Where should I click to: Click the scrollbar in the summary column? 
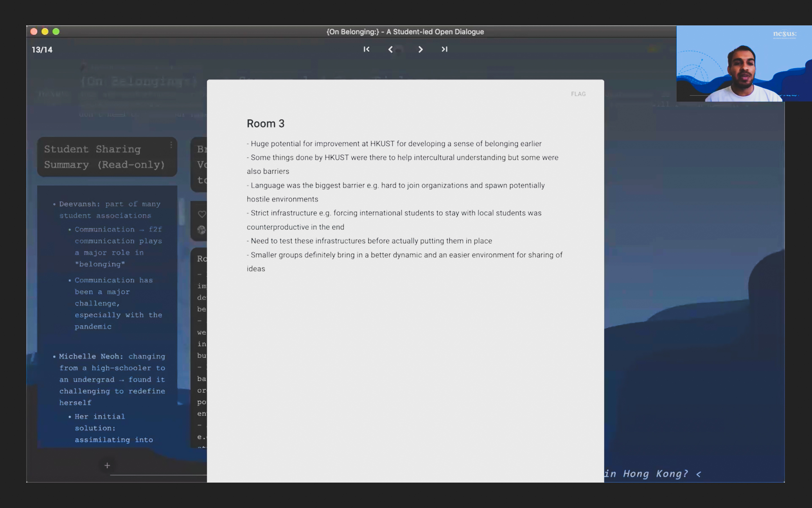tap(182, 212)
